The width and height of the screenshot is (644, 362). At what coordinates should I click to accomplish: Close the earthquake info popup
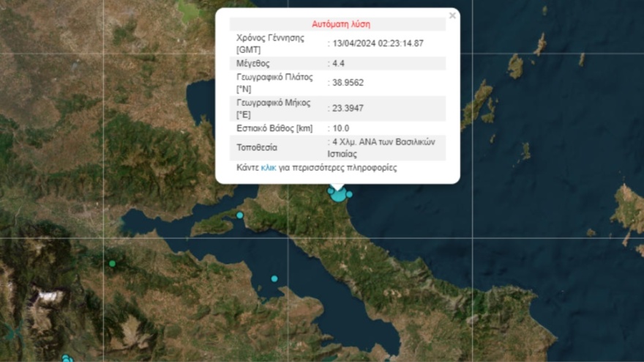452,15
